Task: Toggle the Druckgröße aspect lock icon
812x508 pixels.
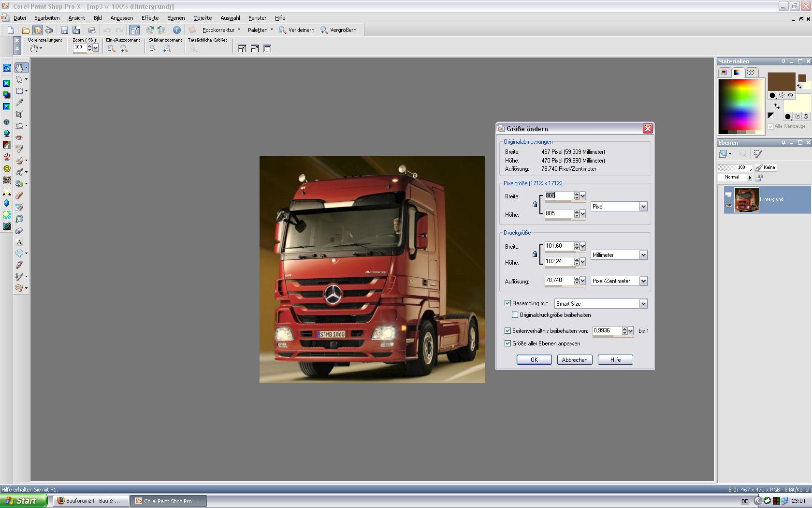Action: 535,254
